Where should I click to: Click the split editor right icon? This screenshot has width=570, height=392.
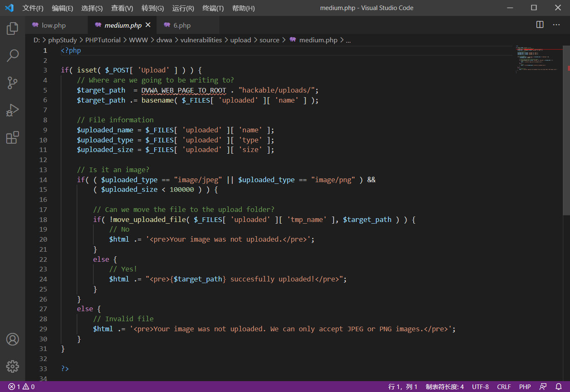[x=540, y=25]
